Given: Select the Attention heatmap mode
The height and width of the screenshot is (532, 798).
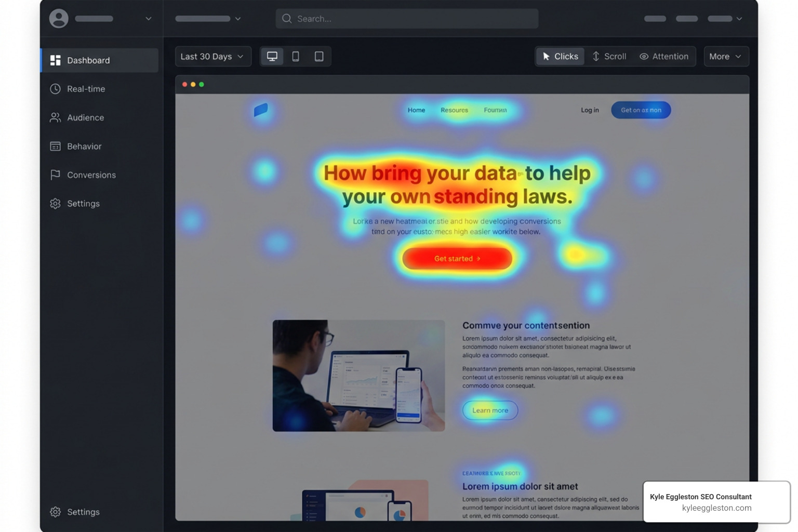Looking at the screenshot, I should pyautogui.click(x=664, y=57).
